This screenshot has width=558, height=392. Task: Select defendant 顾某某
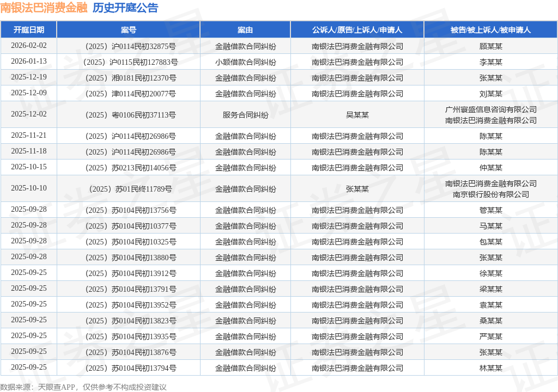[491, 46]
